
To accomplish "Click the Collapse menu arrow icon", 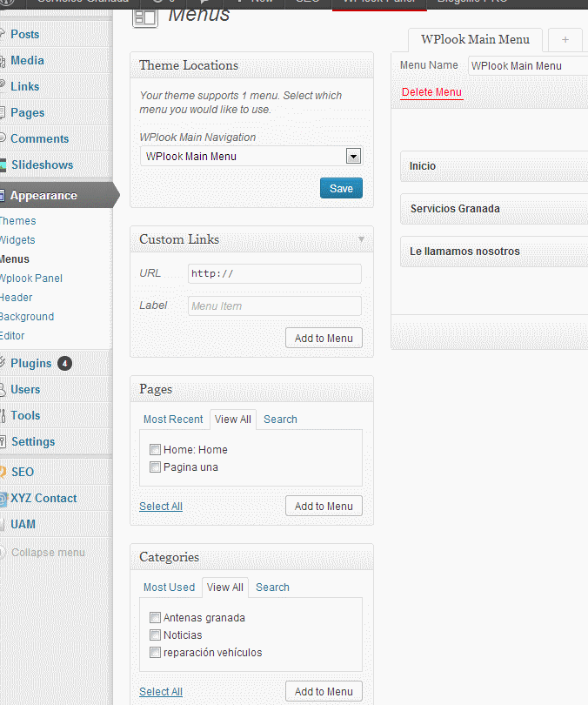I will (x=3, y=552).
